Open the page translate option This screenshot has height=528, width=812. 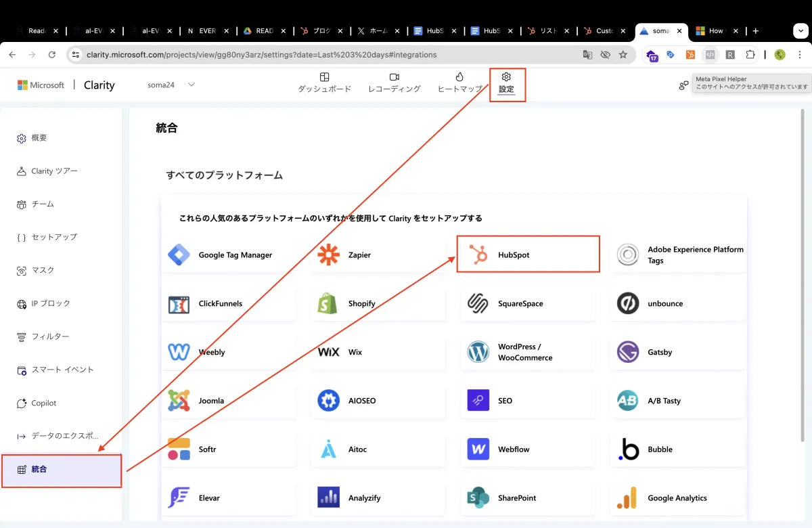click(x=588, y=55)
